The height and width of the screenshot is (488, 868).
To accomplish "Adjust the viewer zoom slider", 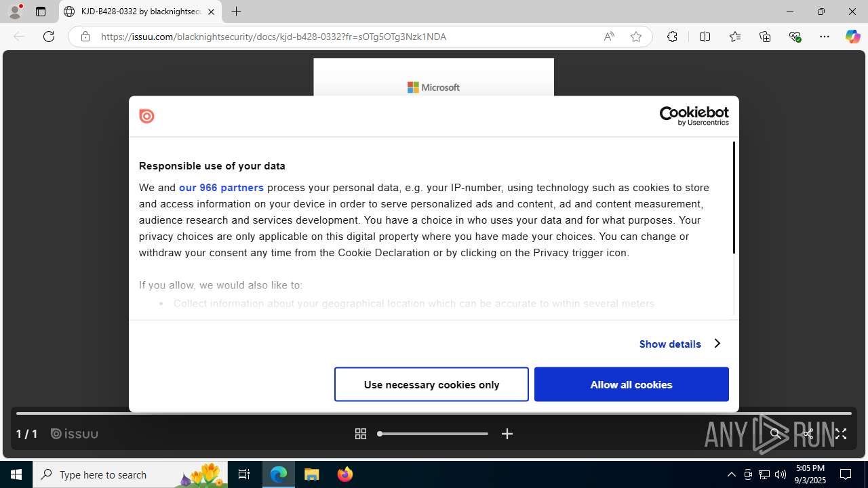I will click(x=433, y=434).
